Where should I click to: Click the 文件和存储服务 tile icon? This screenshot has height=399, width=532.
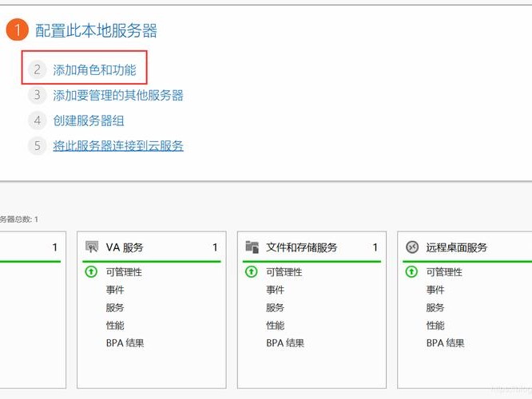252,247
